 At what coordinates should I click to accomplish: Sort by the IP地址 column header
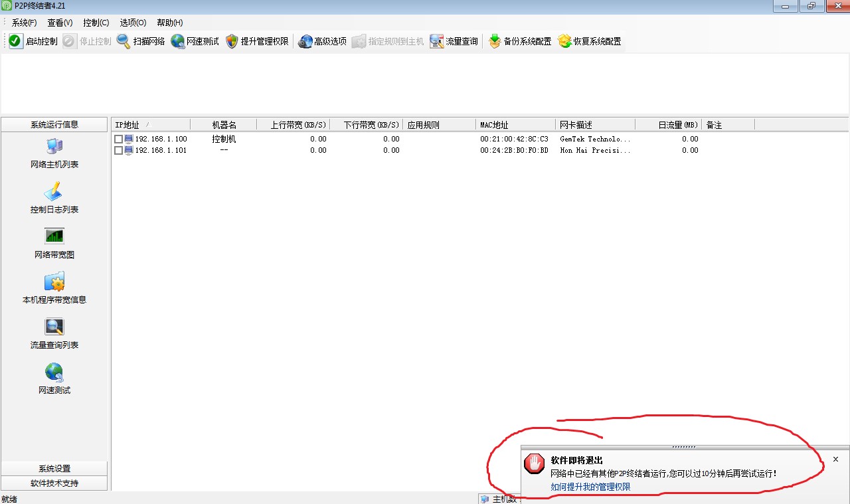151,125
